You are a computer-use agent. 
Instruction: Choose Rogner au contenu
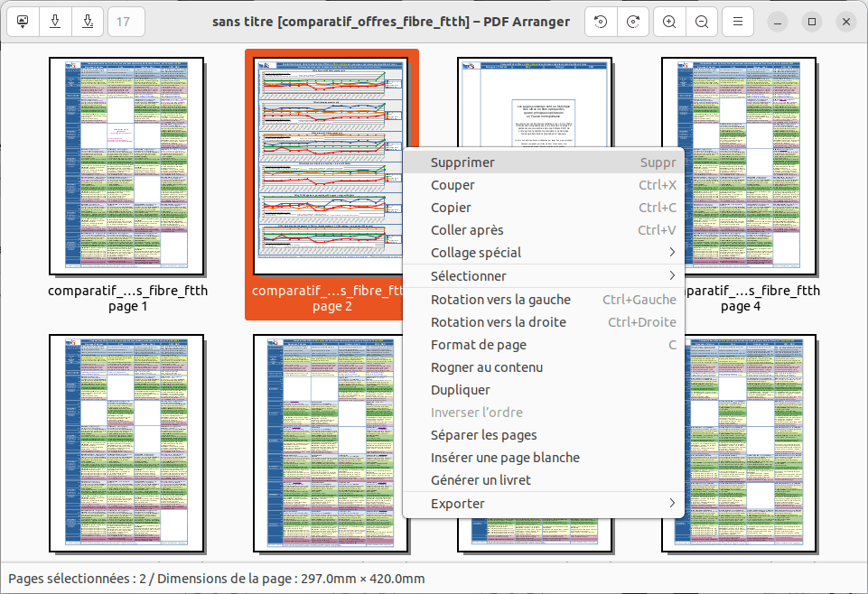tap(544, 367)
